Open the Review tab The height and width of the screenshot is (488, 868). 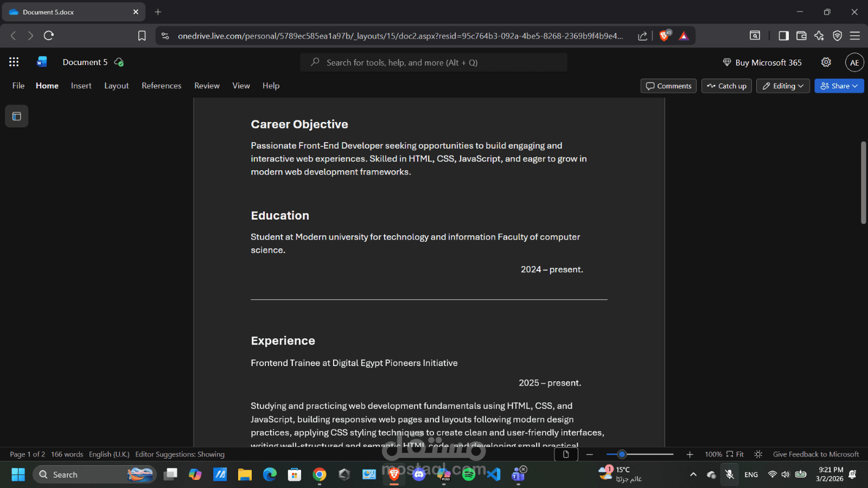207,86
